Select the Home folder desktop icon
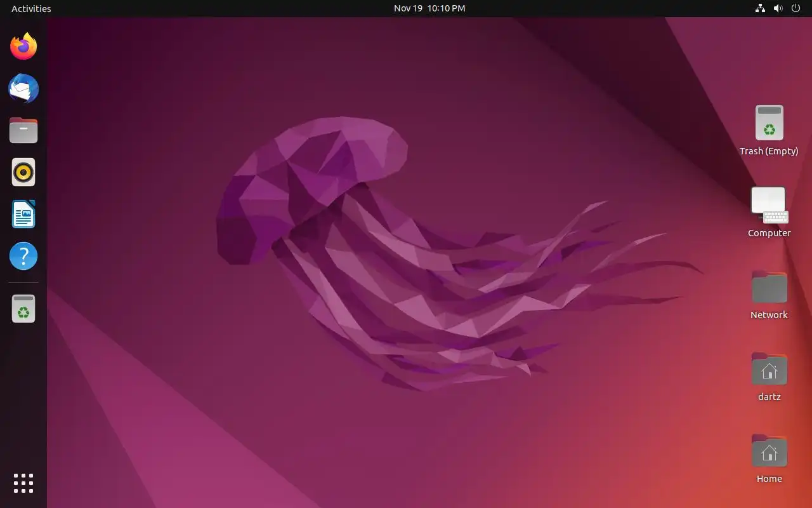This screenshot has width=812, height=508. click(x=769, y=451)
